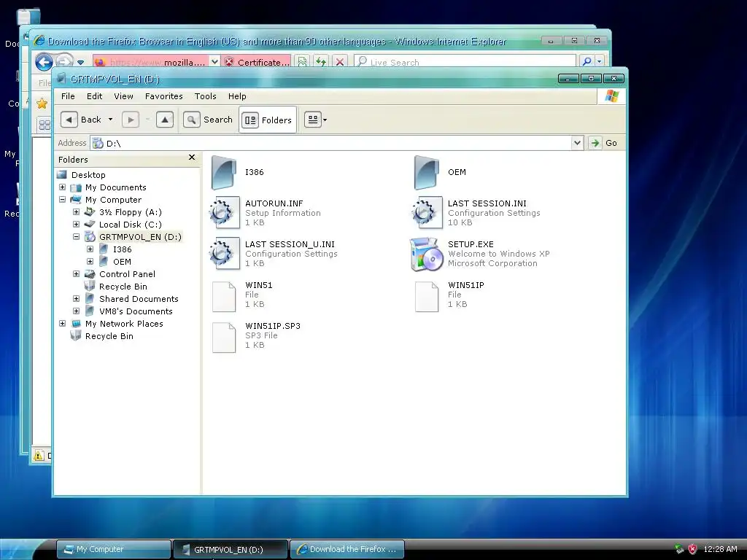Viewport: 747px width, 560px height.
Task: Open the address bar dropdown
Action: click(x=577, y=143)
